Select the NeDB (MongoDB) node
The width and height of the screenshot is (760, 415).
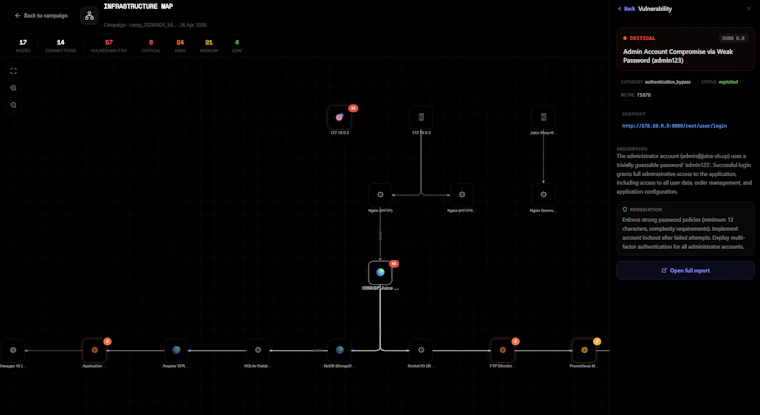[x=339, y=350]
